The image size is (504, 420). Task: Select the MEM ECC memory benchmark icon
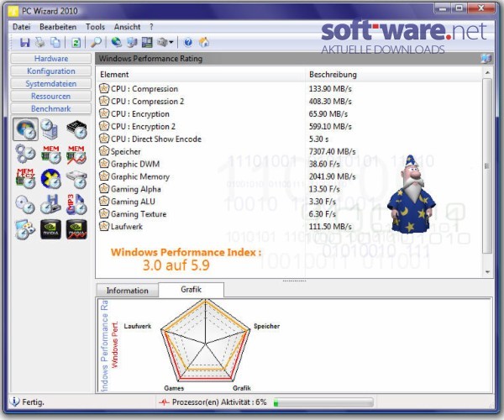(25, 179)
